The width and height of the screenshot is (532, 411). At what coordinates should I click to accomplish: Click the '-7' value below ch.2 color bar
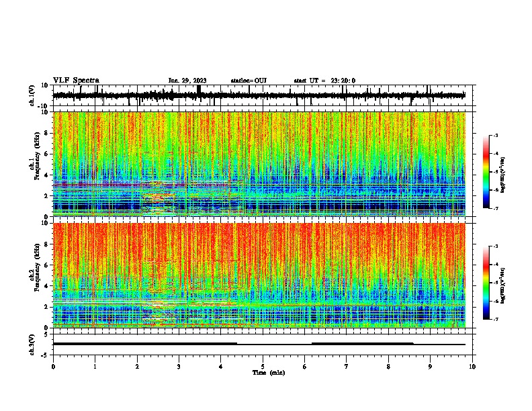(496, 319)
